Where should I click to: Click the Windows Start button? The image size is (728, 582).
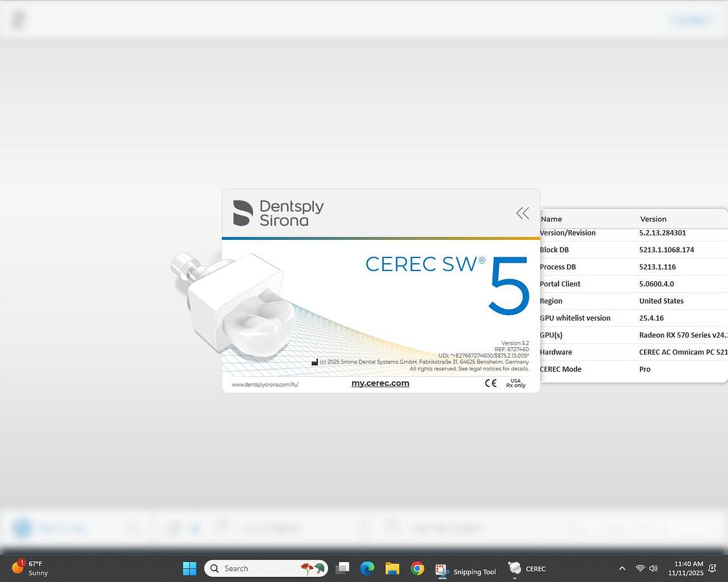[x=190, y=568]
